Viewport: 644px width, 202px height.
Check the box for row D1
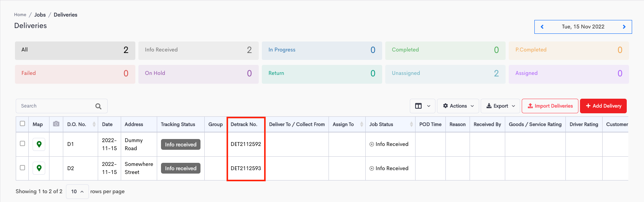[x=22, y=144]
